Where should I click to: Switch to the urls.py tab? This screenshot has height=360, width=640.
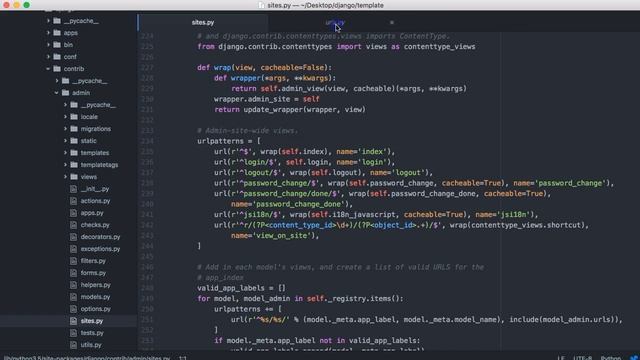pos(335,22)
